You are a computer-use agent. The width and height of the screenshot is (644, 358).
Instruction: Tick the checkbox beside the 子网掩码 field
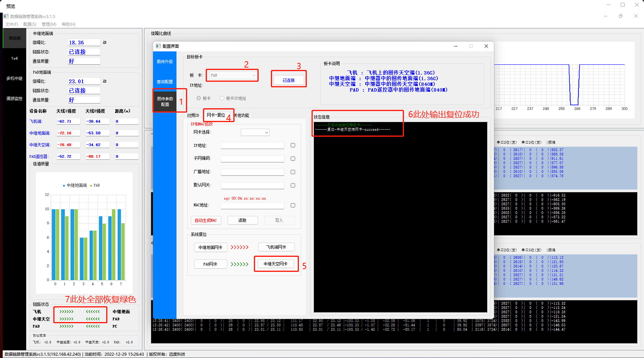pos(293,159)
